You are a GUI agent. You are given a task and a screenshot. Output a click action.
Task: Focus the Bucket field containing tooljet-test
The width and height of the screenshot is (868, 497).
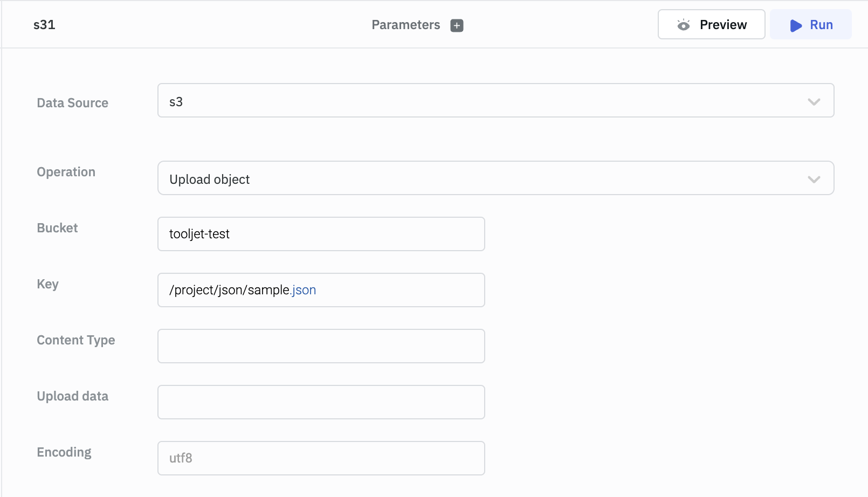tap(321, 234)
